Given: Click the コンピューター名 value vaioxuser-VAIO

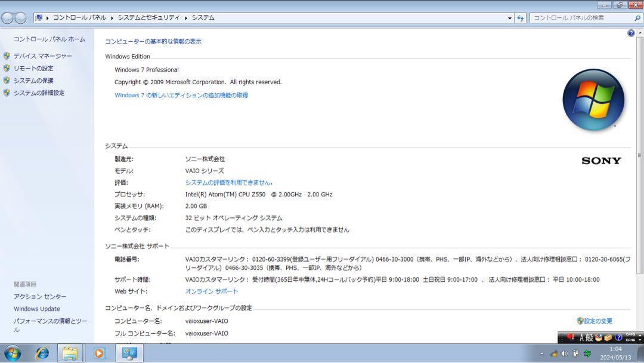Looking at the screenshot, I should 206,321.
